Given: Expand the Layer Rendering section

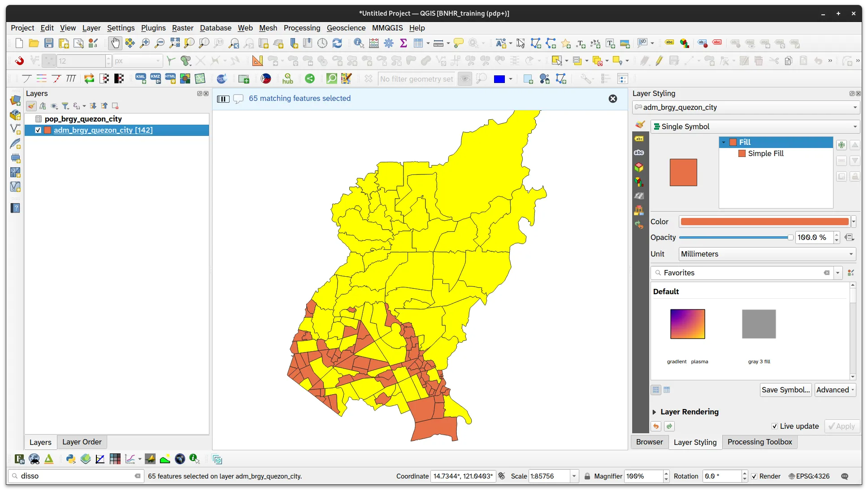Looking at the screenshot, I should pos(689,412).
